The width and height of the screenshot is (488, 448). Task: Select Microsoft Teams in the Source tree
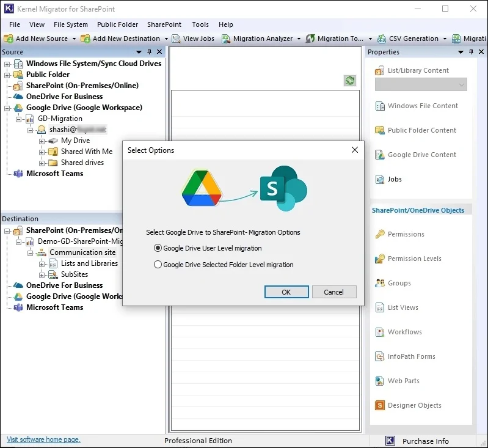pos(55,174)
